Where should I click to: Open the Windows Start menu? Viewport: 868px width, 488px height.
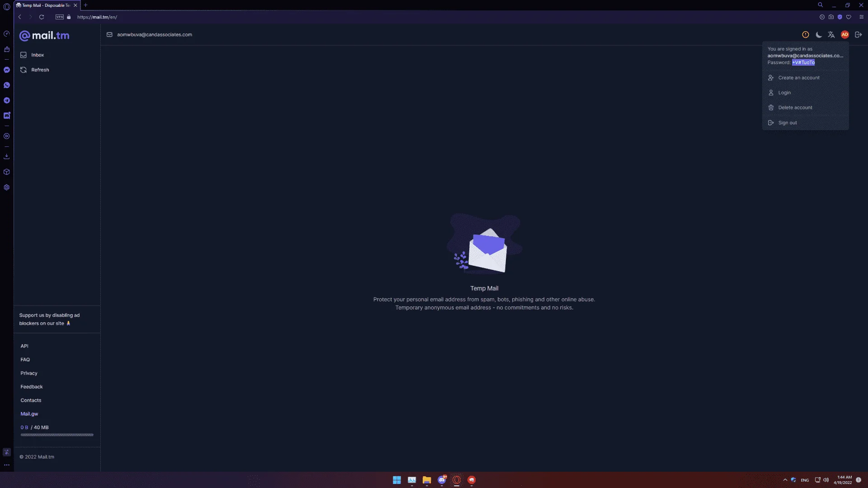(397, 480)
